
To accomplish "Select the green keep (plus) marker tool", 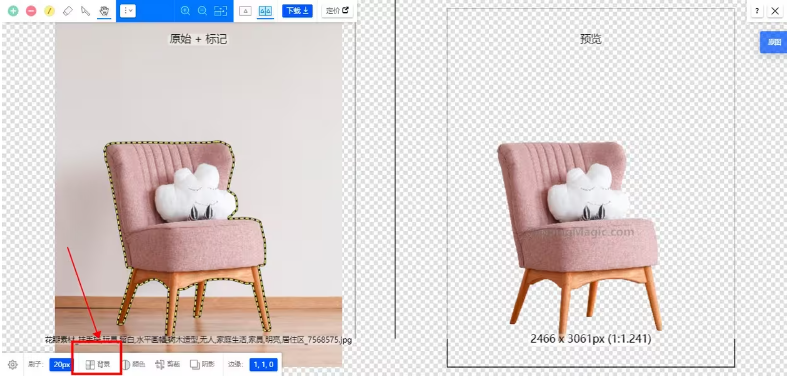I will point(13,11).
